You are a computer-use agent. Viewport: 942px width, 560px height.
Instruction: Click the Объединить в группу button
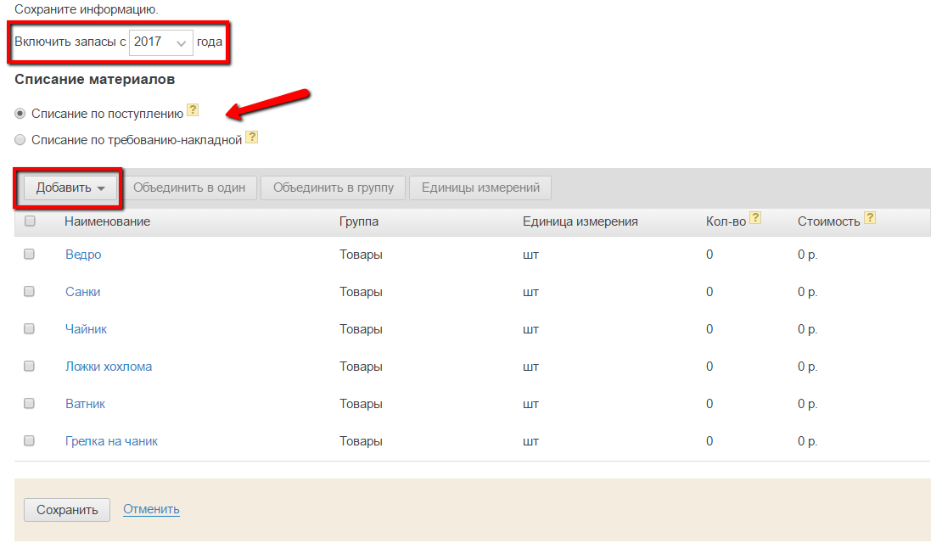[334, 188]
